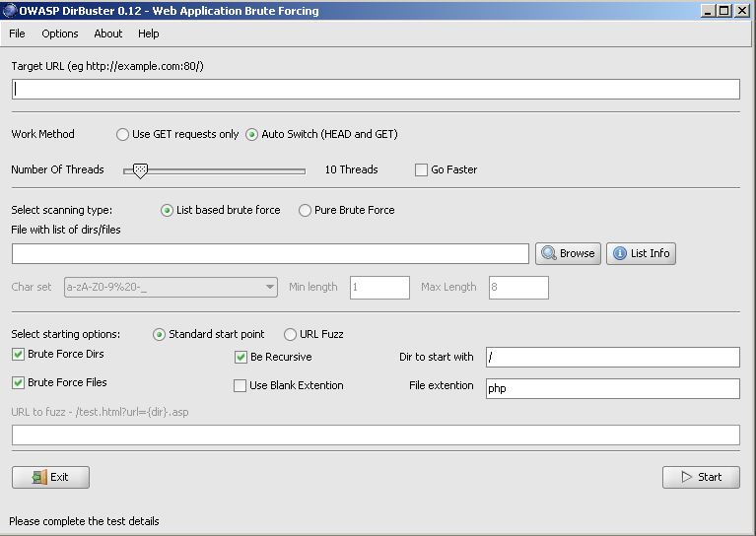Click the Dir to start with field
This screenshot has width=756, height=536.
coord(613,358)
